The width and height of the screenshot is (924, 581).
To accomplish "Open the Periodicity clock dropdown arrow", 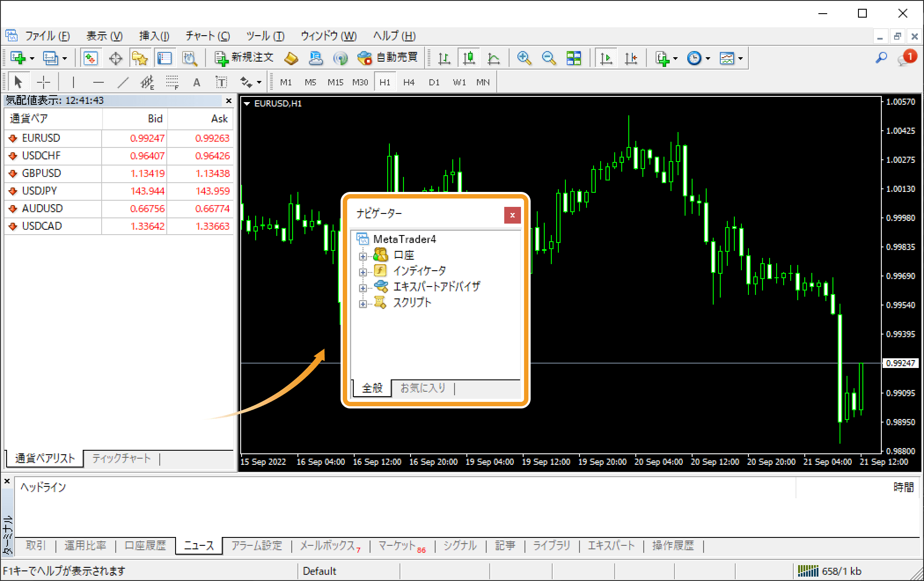I will (708, 58).
